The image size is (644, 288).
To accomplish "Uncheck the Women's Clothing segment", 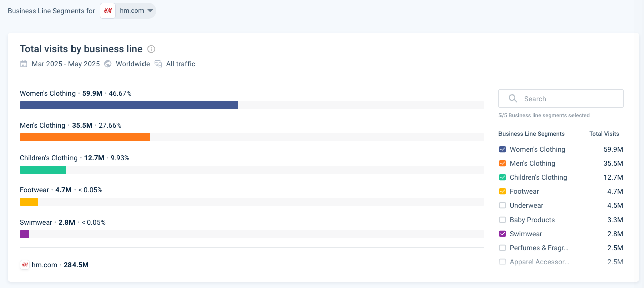I will [x=502, y=149].
